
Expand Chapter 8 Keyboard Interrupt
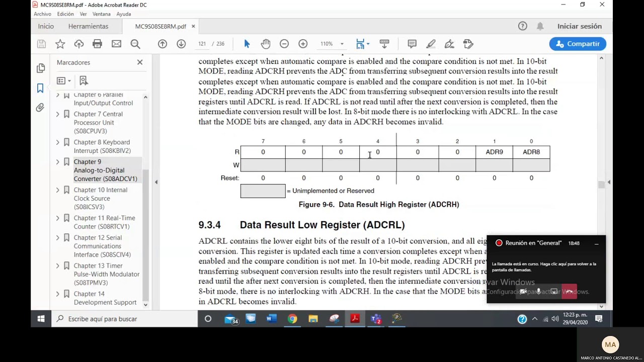click(x=57, y=142)
